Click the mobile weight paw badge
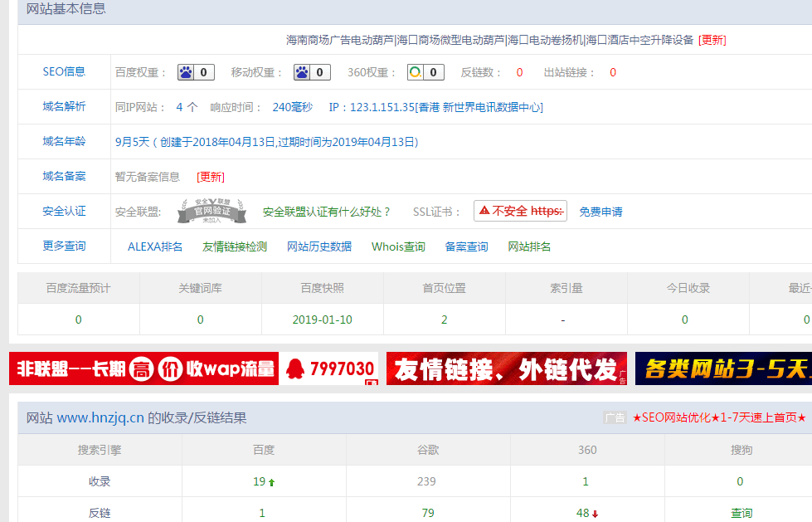Screen dimensions: 812x522 [312, 72]
